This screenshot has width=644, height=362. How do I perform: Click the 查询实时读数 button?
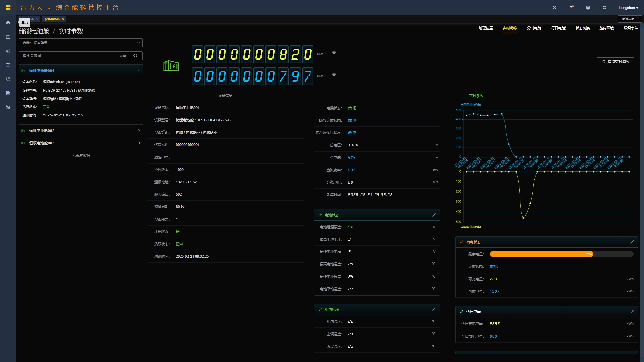tap(615, 62)
